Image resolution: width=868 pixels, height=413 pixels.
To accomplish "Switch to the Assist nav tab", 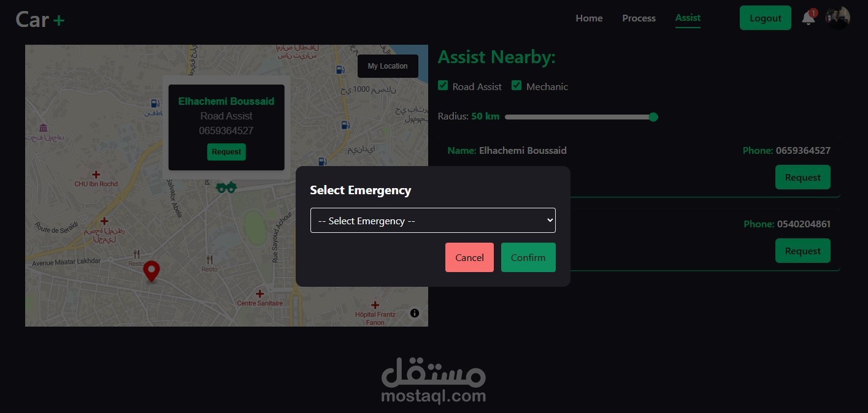I will coord(688,18).
